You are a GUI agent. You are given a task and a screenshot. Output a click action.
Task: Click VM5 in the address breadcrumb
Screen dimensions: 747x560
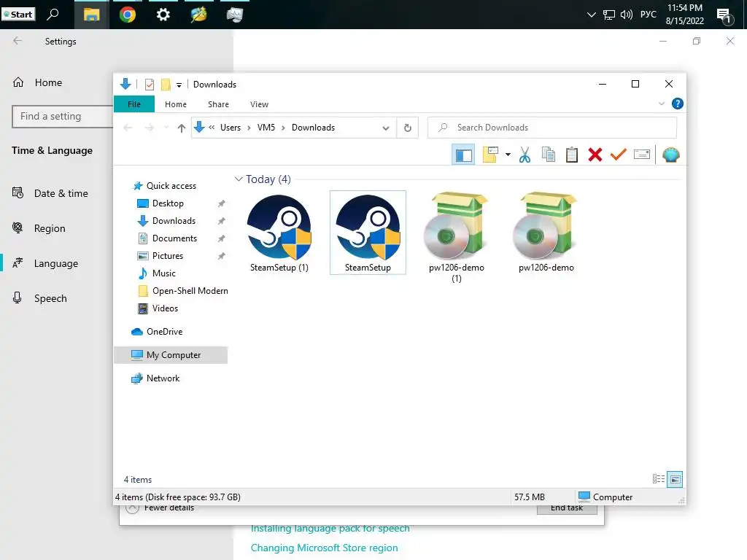pyautogui.click(x=266, y=128)
